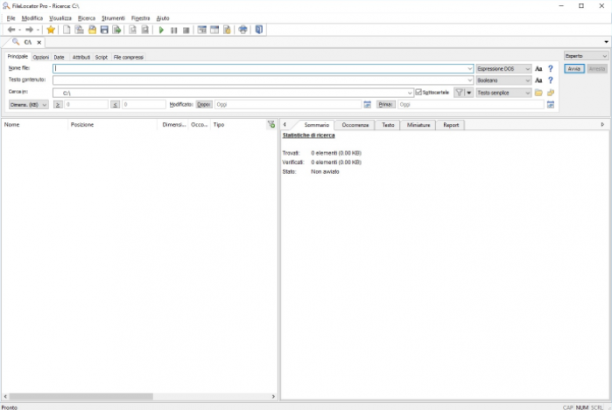This screenshot has width=612, height=410.
Task: Open Favorites star icon in toolbar
Action: (51, 30)
